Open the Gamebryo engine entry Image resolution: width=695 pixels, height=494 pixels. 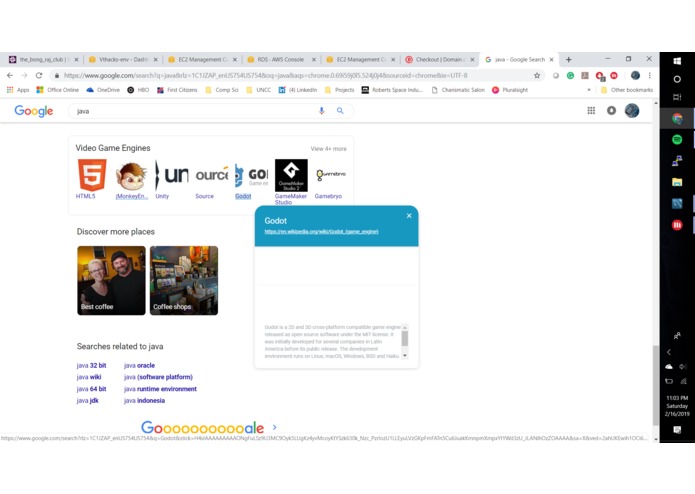click(328, 196)
